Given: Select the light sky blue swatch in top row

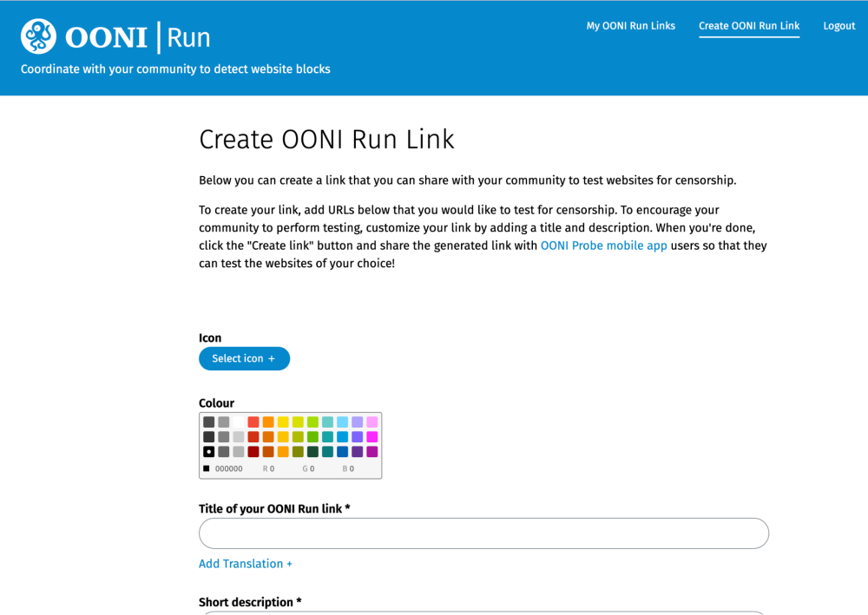Looking at the screenshot, I should (x=342, y=422).
